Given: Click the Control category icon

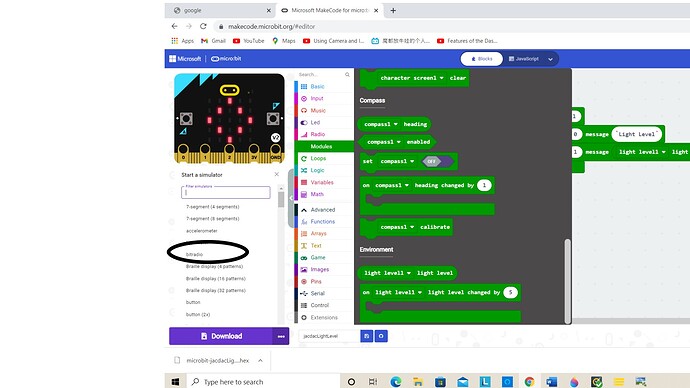Looking at the screenshot, I should click(304, 305).
